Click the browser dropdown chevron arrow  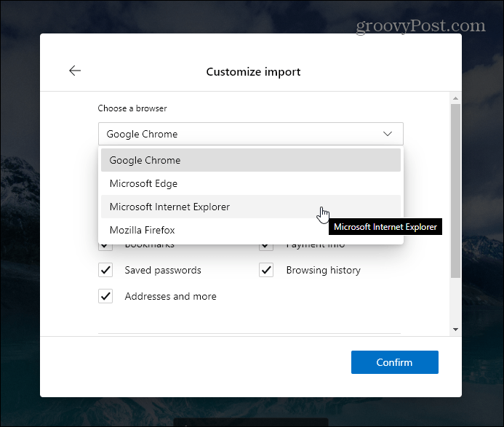tap(388, 134)
